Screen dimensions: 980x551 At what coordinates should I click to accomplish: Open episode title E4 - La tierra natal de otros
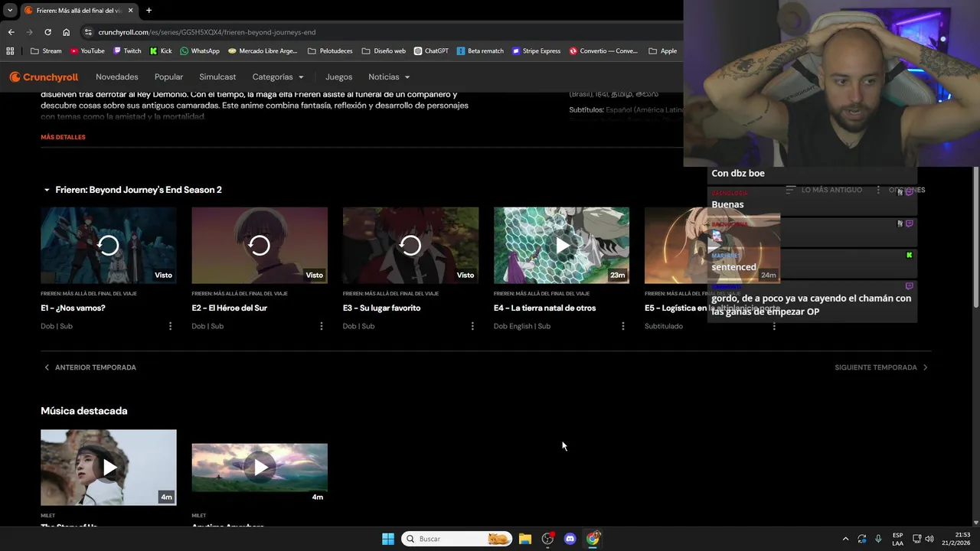coord(544,308)
